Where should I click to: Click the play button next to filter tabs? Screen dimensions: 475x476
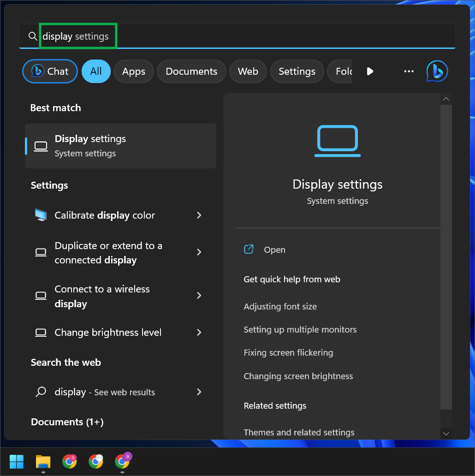(x=370, y=71)
